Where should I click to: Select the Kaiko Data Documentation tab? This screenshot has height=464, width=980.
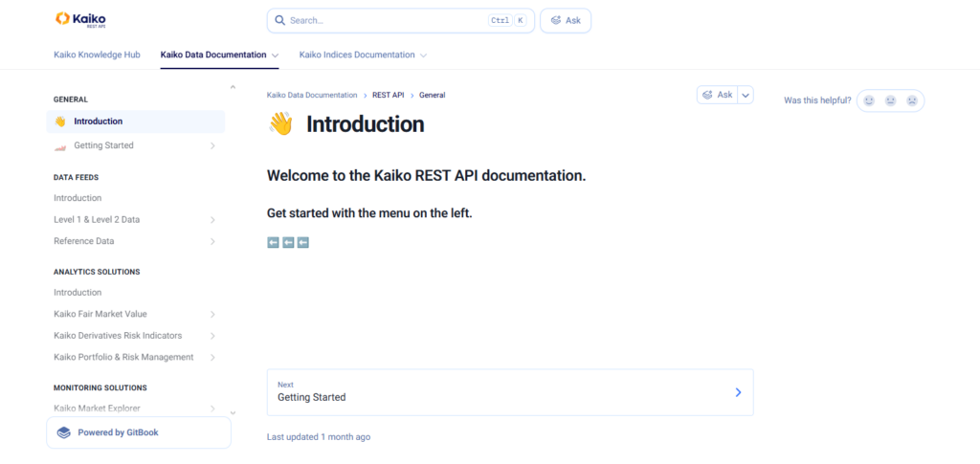(213, 55)
